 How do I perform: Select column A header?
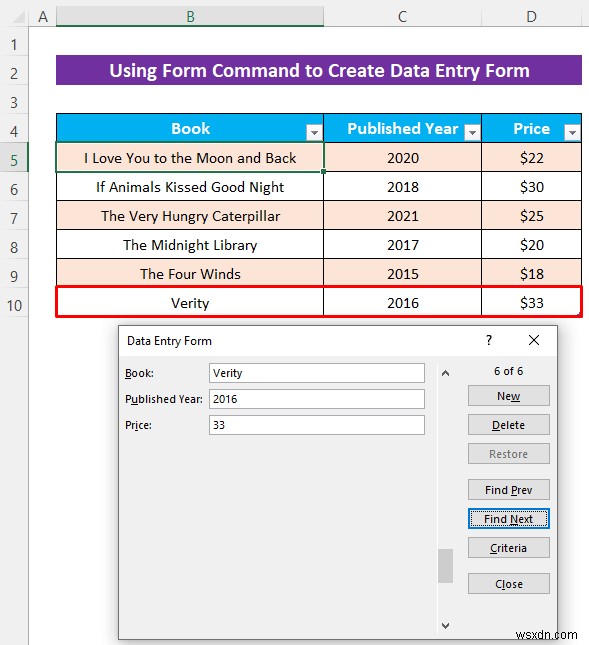[x=43, y=16]
